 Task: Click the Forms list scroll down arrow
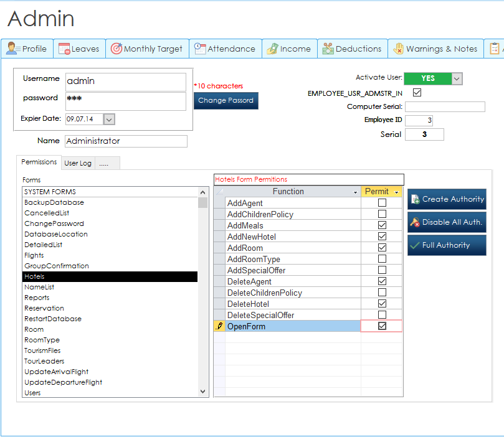(x=202, y=392)
